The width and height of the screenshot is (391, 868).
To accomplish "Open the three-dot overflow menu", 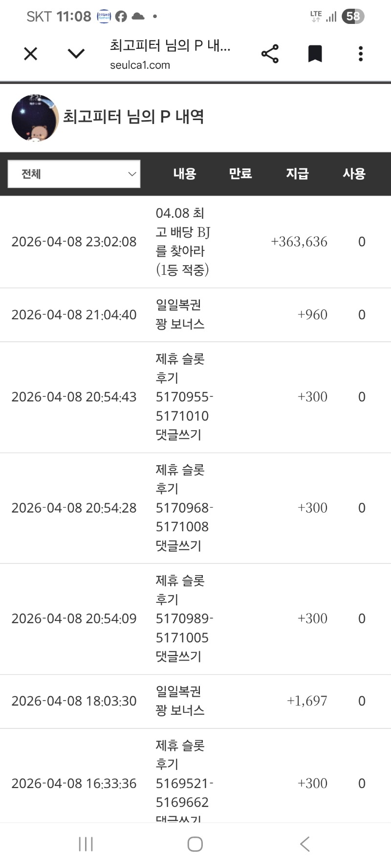I will (361, 54).
